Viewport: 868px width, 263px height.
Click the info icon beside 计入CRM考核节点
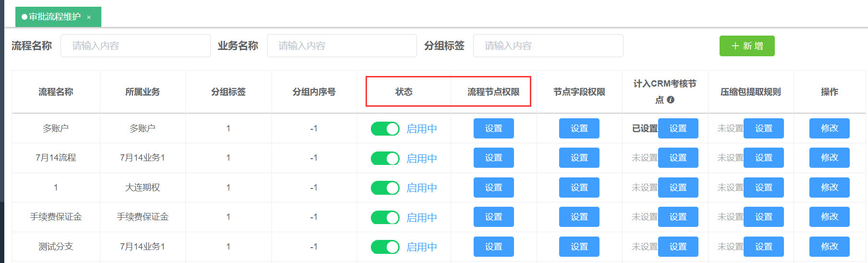[671, 100]
